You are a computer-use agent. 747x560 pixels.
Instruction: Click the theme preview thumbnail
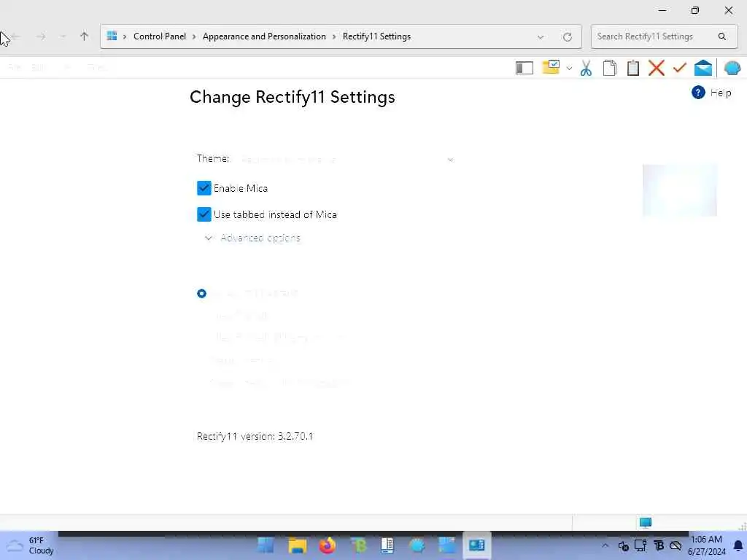[x=679, y=190]
